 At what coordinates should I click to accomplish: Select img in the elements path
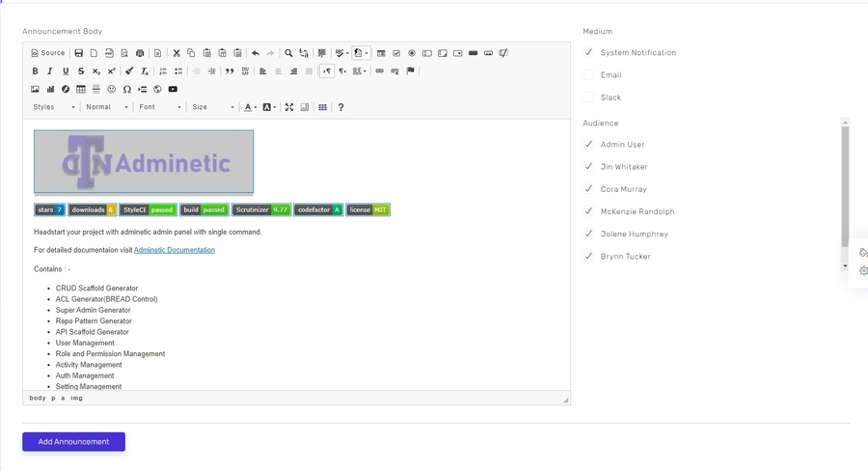pyautogui.click(x=76, y=398)
